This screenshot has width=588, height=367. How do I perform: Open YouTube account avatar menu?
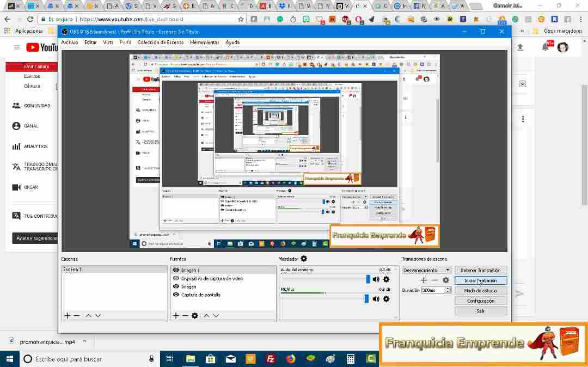562,47
